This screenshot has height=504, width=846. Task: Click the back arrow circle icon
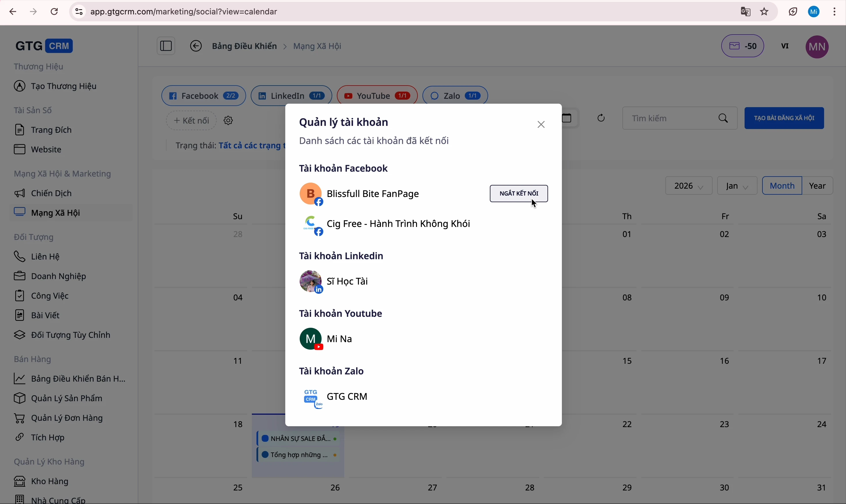pos(196,46)
